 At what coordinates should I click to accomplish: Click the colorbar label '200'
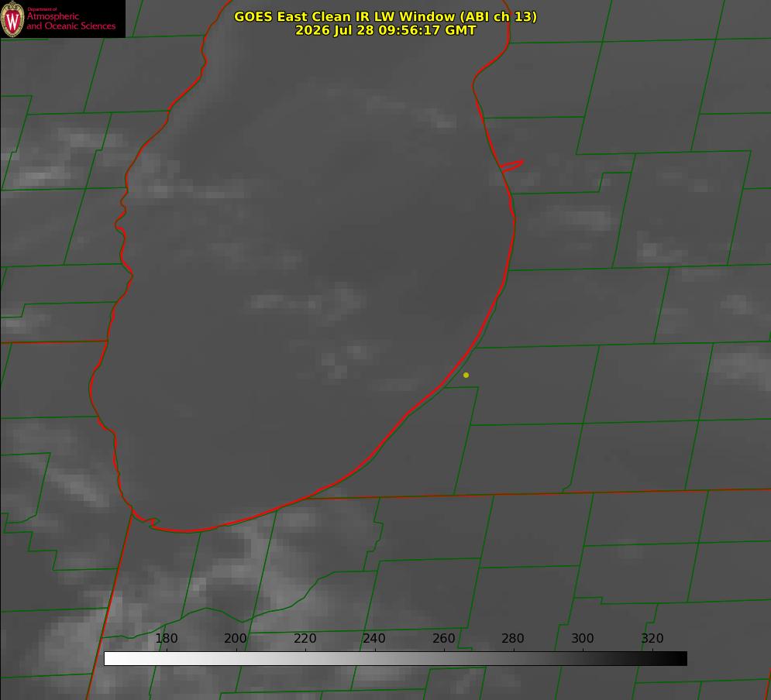pyautogui.click(x=236, y=638)
